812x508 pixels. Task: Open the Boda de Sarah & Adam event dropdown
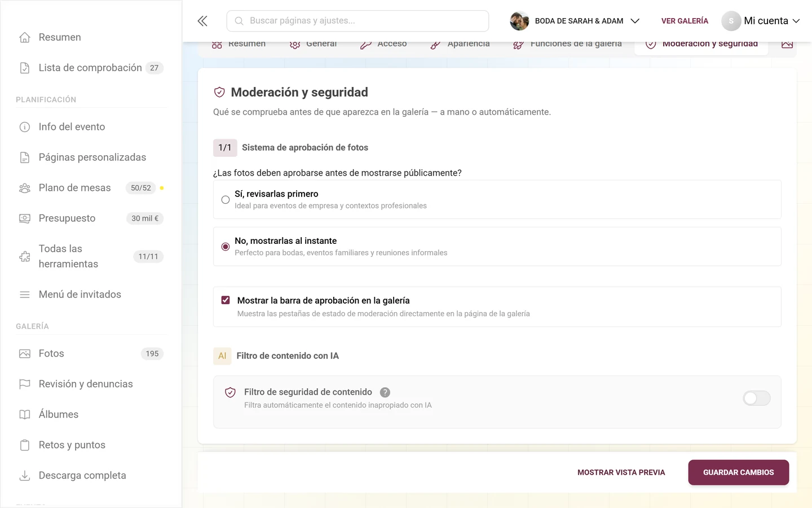pyautogui.click(x=575, y=21)
